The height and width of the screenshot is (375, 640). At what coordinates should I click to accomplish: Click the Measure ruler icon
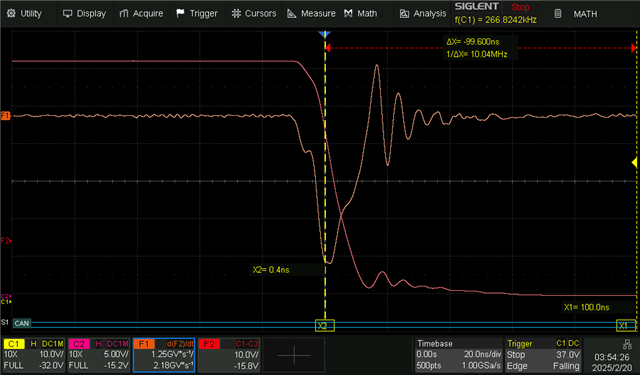(291, 13)
